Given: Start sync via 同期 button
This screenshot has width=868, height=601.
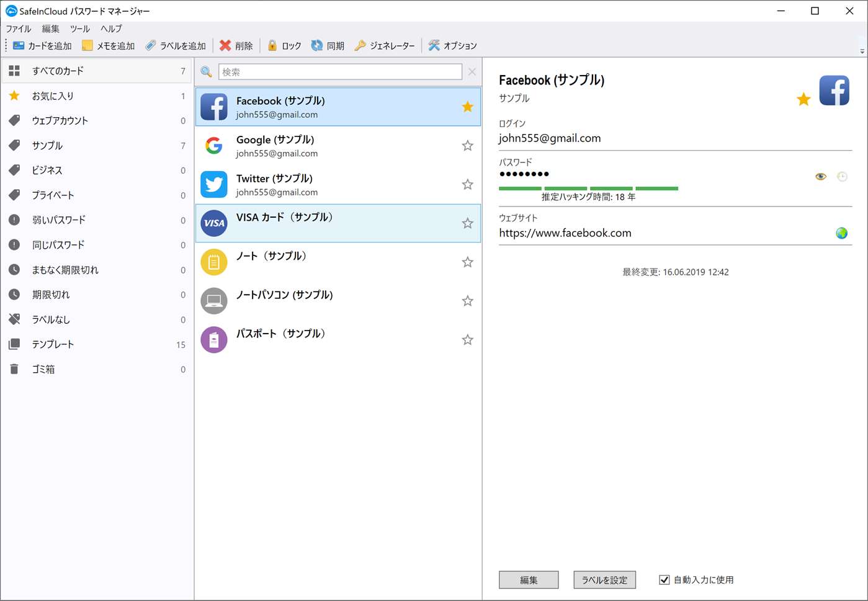Looking at the screenshot, I should pyautogui.click(x=328, y=46).
